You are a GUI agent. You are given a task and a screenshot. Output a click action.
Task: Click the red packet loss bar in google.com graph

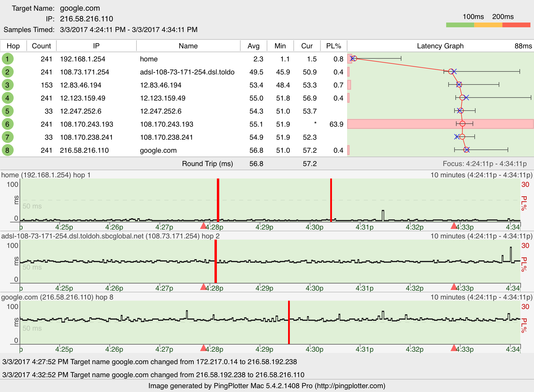click(289, 322)
